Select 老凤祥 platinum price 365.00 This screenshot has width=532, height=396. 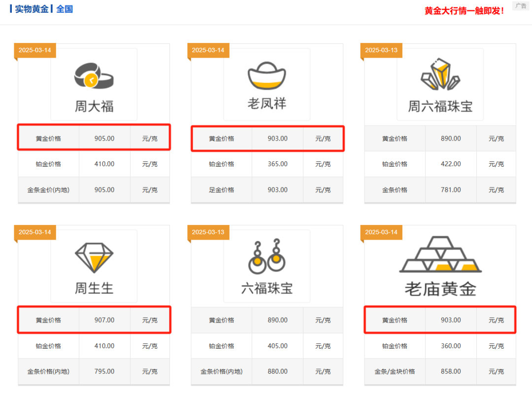coord(277,164)
